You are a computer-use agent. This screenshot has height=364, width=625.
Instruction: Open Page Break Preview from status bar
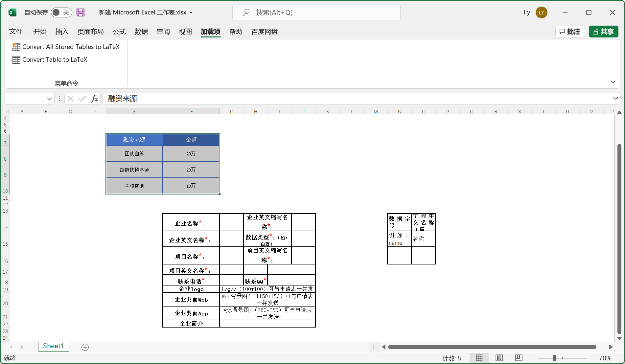[x=519, y=358]
